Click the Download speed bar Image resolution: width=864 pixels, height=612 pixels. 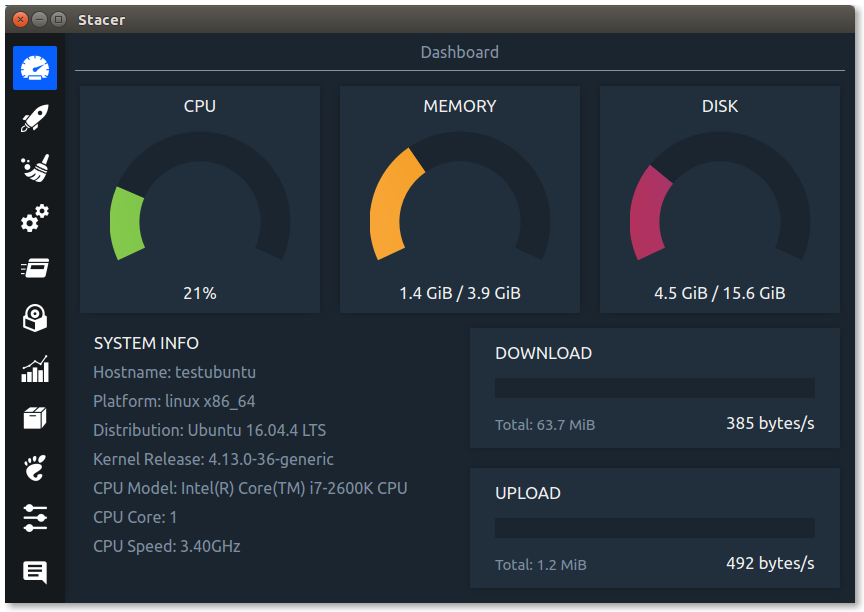[x=655, y=388]
